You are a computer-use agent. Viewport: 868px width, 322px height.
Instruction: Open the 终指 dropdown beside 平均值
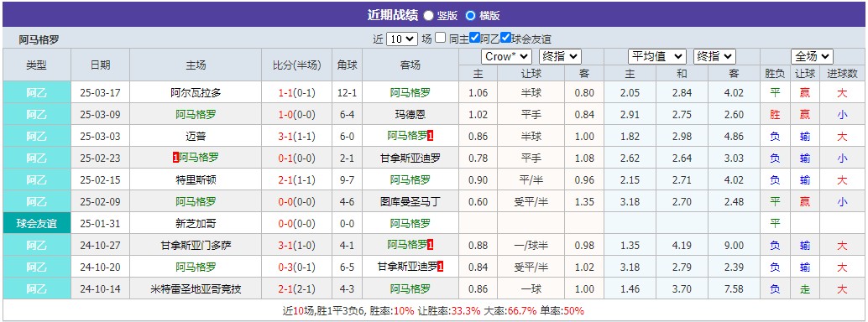click(x=714, y=56)
